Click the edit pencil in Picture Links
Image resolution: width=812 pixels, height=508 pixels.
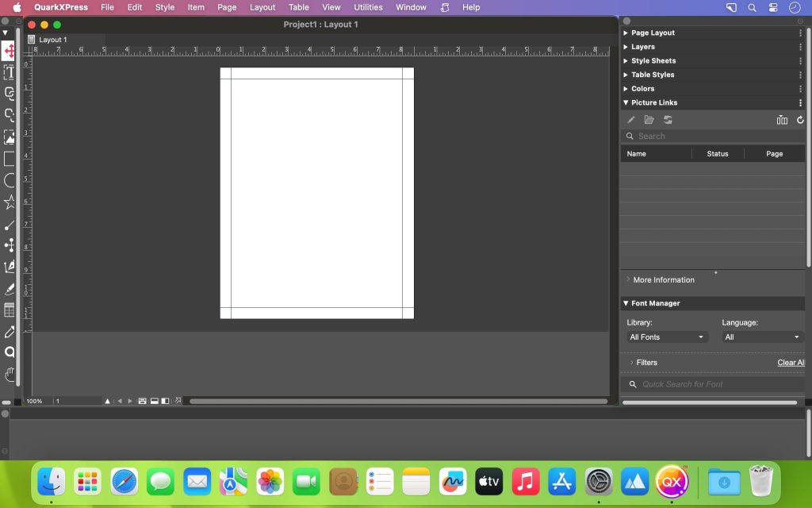(x=630, y=119)
